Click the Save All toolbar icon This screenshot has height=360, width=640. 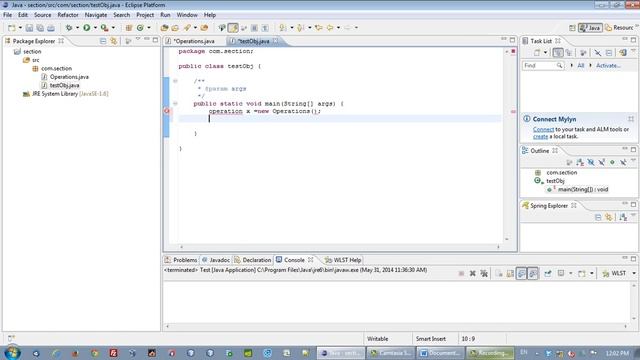point(40,28)
